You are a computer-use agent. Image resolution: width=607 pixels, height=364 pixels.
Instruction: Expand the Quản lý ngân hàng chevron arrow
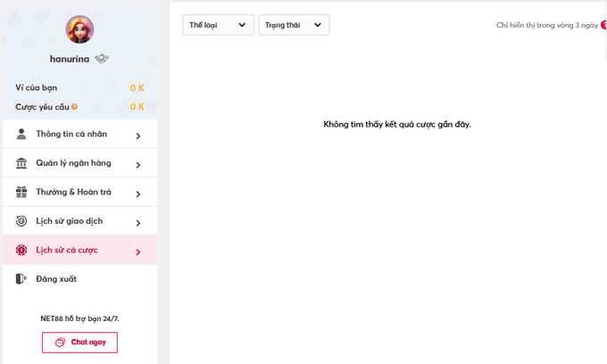(x=138, y=165)
